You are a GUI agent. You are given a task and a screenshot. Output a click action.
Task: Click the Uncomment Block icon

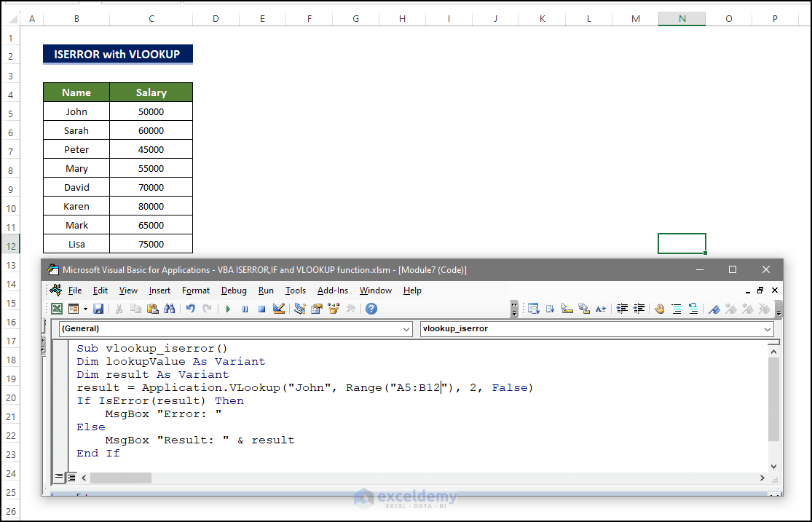[x=693, y=309]
